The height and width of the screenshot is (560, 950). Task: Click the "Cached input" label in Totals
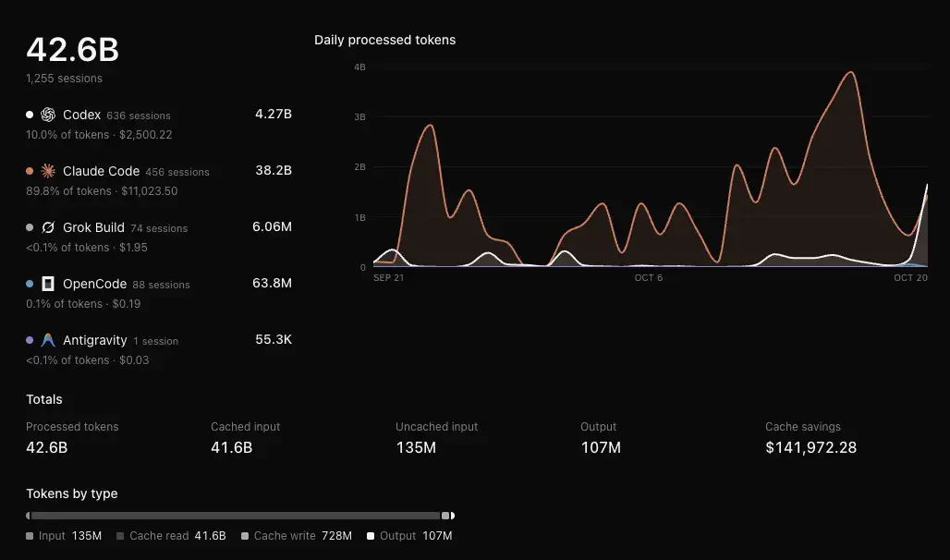[x=246, y=427]
